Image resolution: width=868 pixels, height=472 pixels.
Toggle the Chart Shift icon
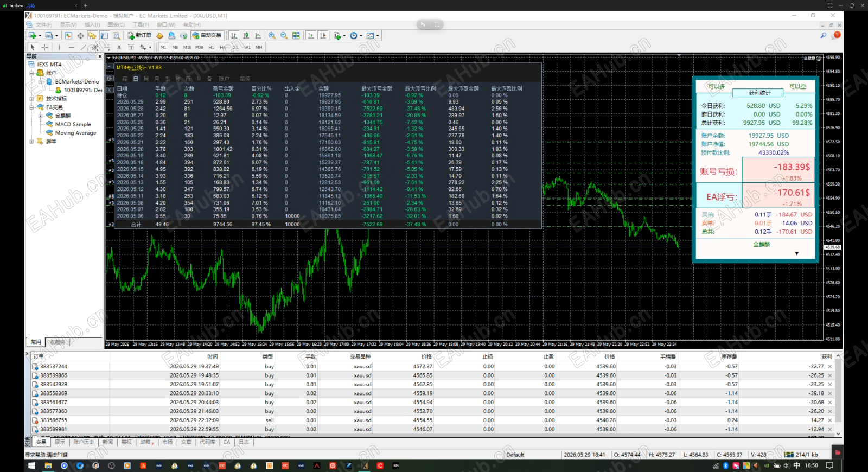(323, 35)
